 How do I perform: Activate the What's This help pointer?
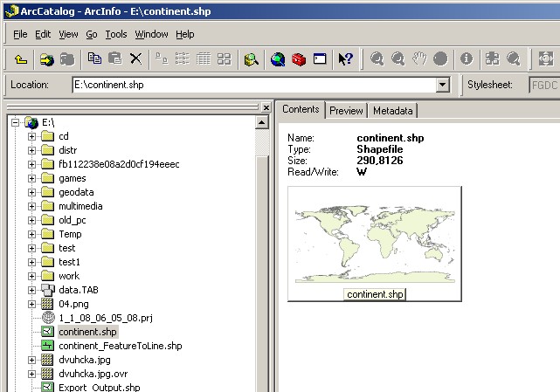coord(345,59)
